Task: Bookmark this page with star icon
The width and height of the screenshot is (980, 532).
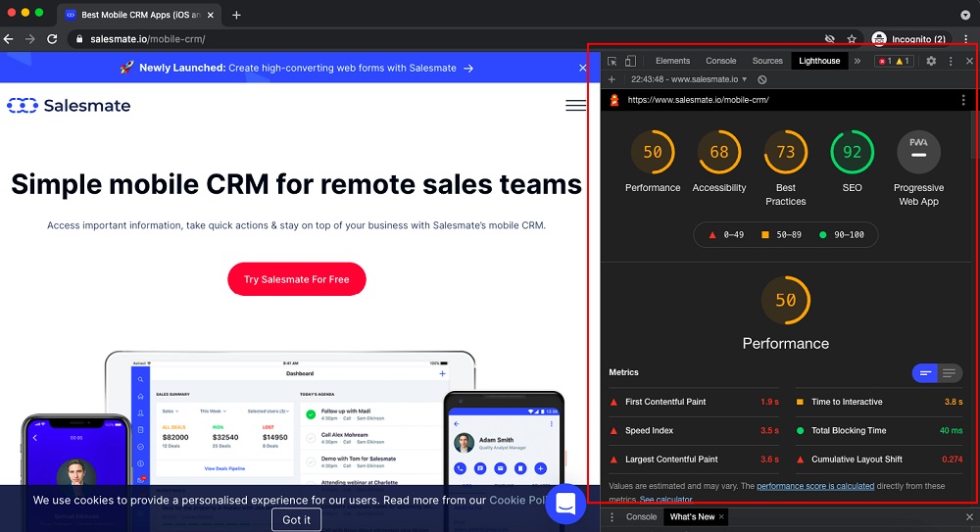Action: pos(852,39)
